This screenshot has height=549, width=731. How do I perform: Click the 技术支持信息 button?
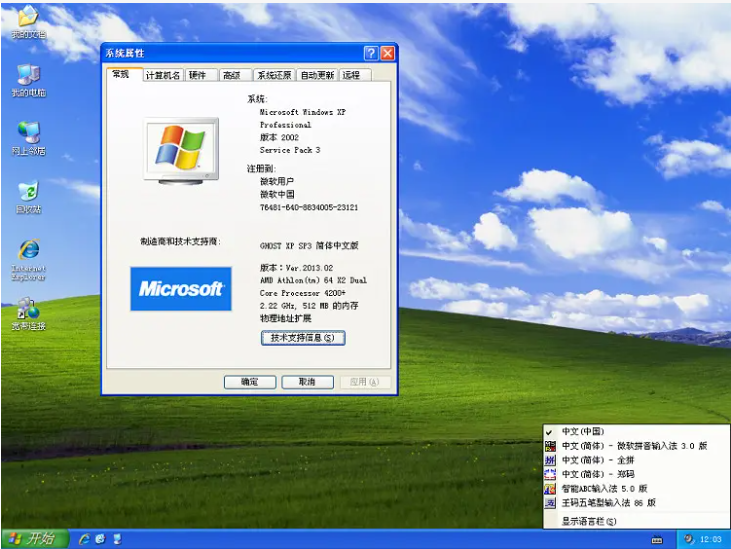pyautogui.click(x=303, y=338)
